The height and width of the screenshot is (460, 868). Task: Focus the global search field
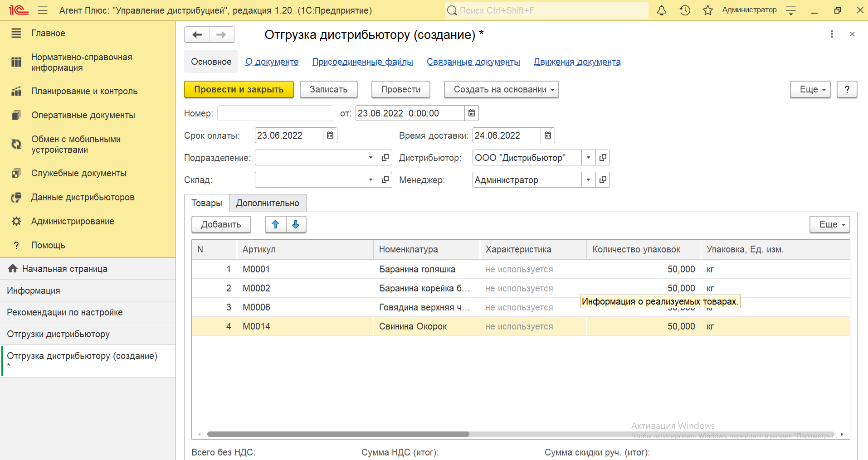(546, 10)
